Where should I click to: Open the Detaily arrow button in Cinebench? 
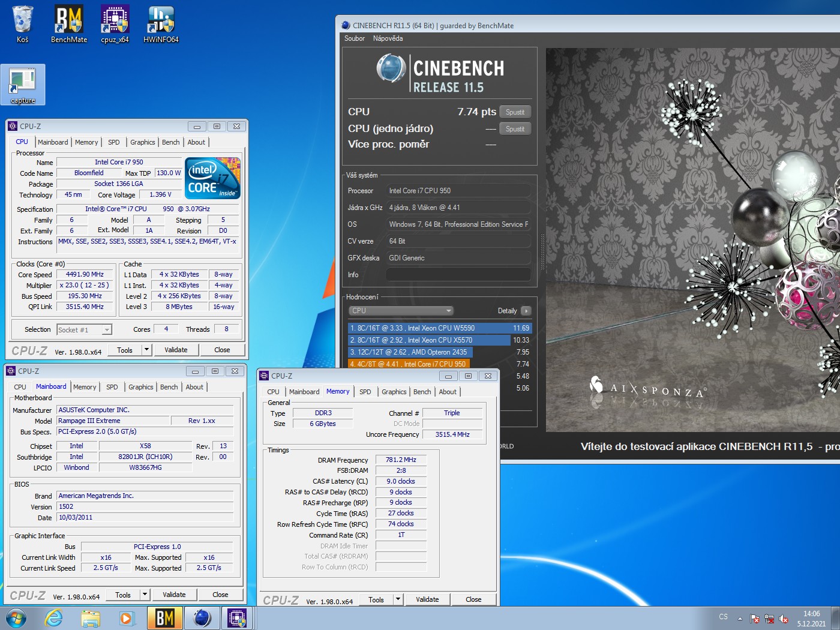click(x=526, y=311)
